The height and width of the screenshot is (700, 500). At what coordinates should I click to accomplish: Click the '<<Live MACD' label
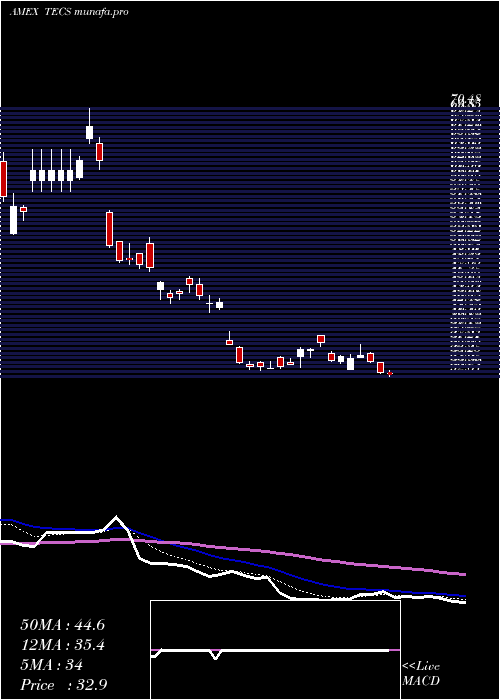coord(421,674)
